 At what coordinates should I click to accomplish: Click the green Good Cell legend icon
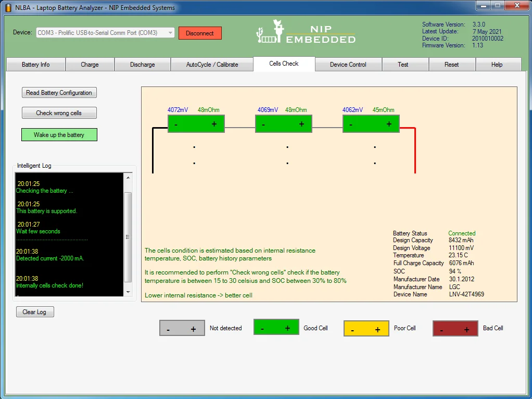click(276, 327)
